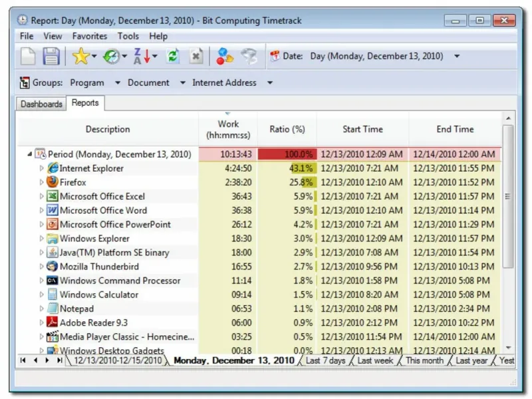Click the Groups tree icon

24,82
